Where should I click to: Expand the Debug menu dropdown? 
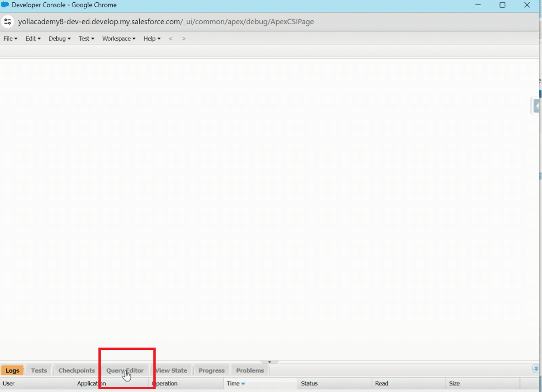(60, 38)
